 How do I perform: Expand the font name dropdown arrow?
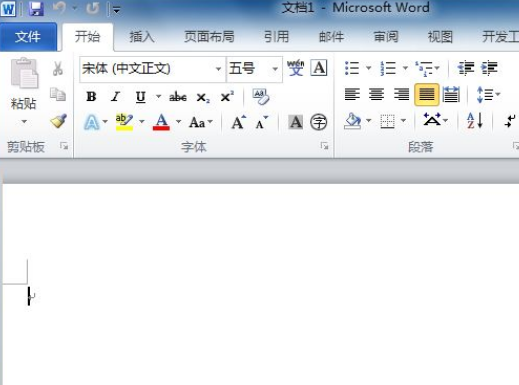click(218, 69)
